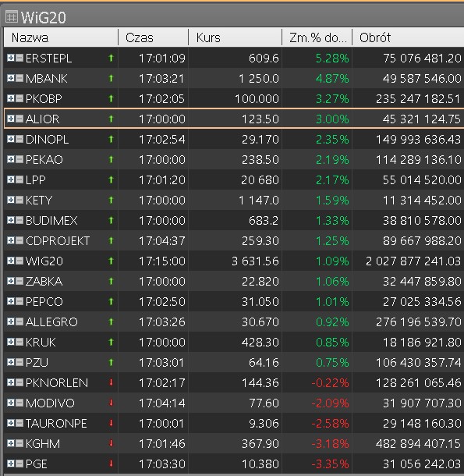Click the 1 250.0 price of MBANK
Image resolution: width=464 pixels, height=476 pixels.
coord(259,78)
